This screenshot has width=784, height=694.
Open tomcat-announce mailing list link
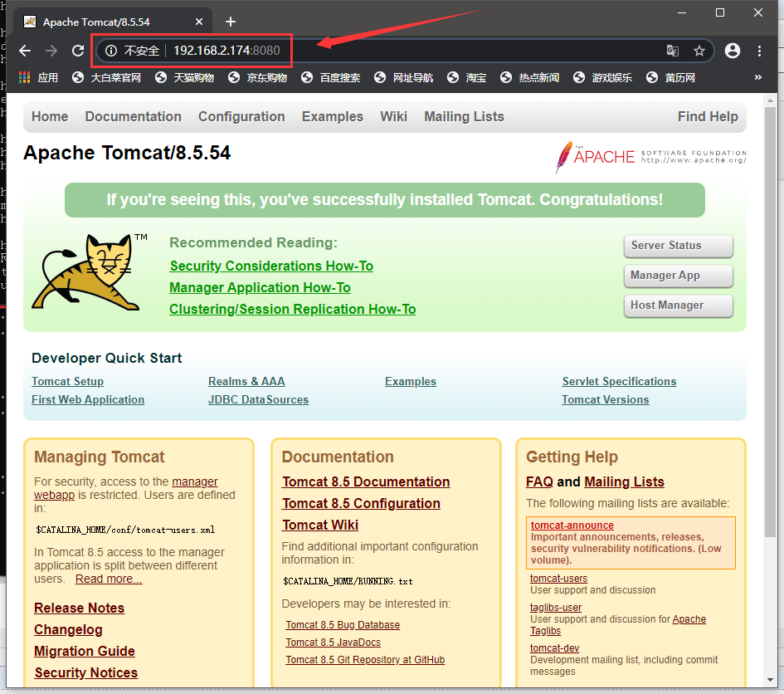572,525
